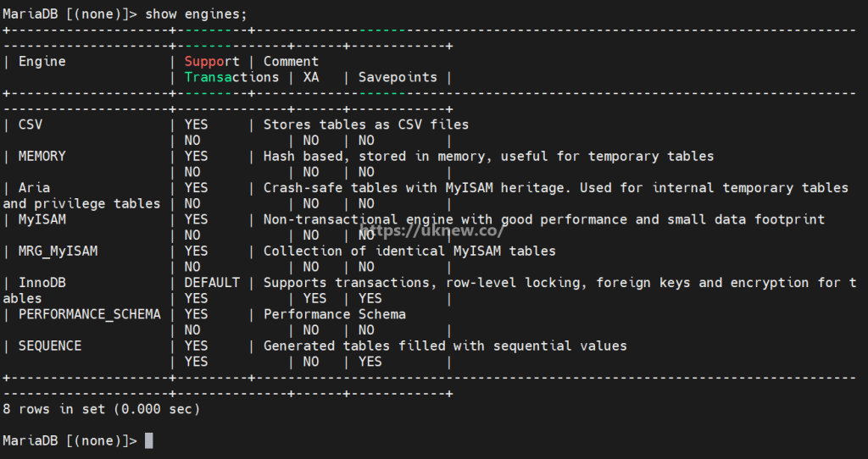Click the '8 rows in set' result line

tap(102, 409)
